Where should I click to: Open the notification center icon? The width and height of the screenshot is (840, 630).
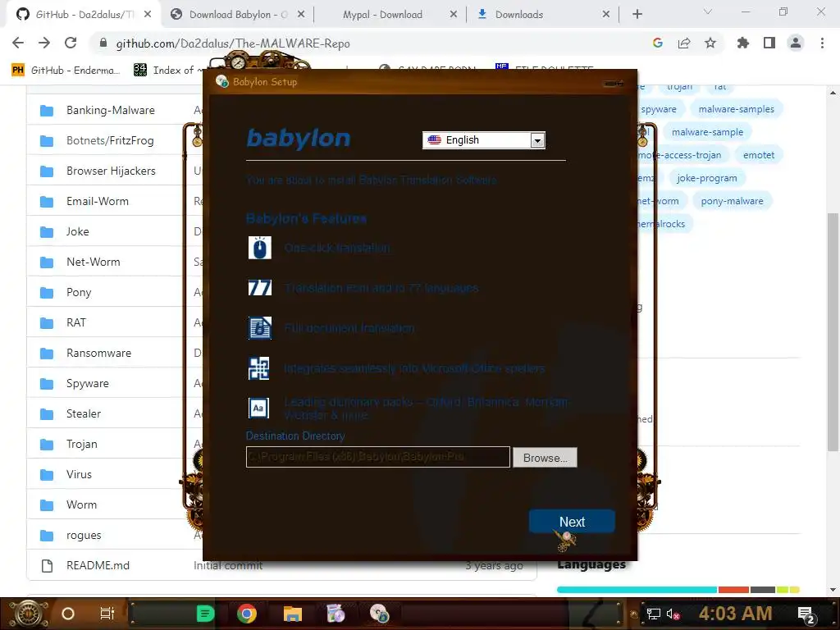tap(806, 614)
